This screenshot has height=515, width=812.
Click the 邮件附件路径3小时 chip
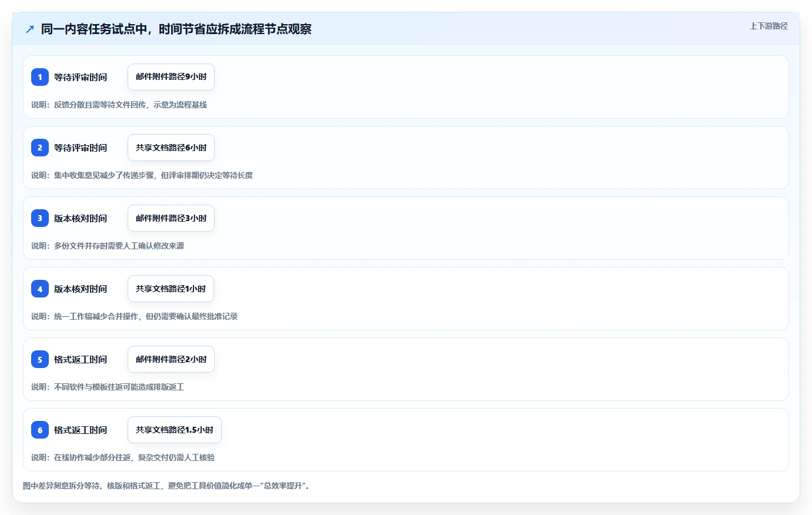171,218
